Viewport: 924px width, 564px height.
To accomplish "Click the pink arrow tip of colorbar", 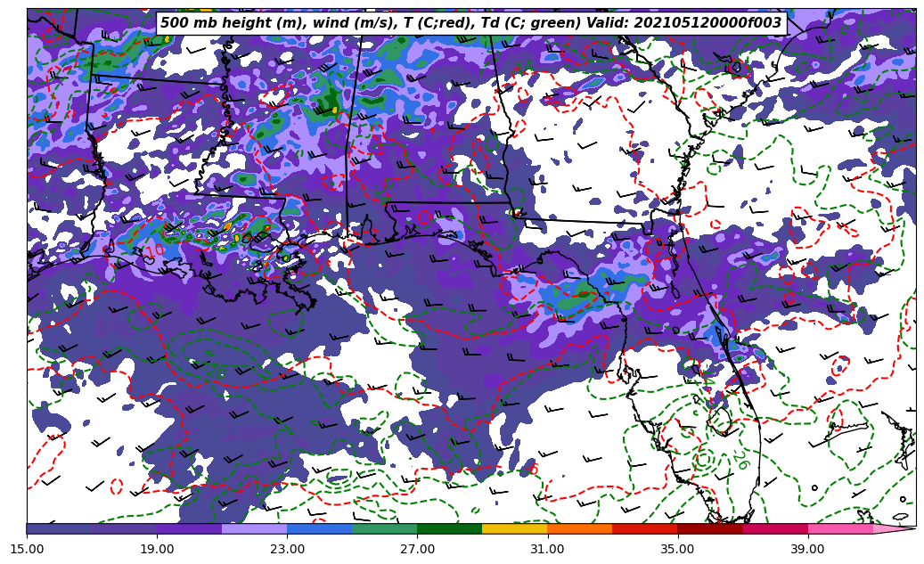I will coord(895,528).
